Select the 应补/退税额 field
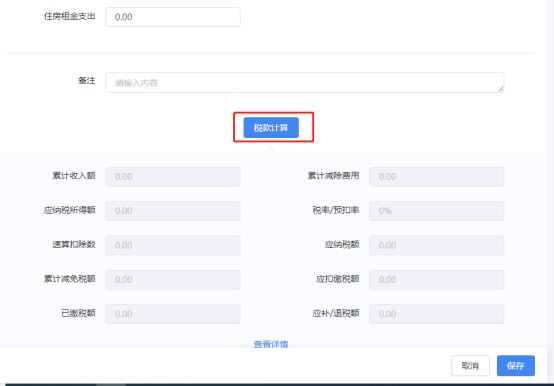The height and width of the screenshot is (386, 554). click(436, 314)
